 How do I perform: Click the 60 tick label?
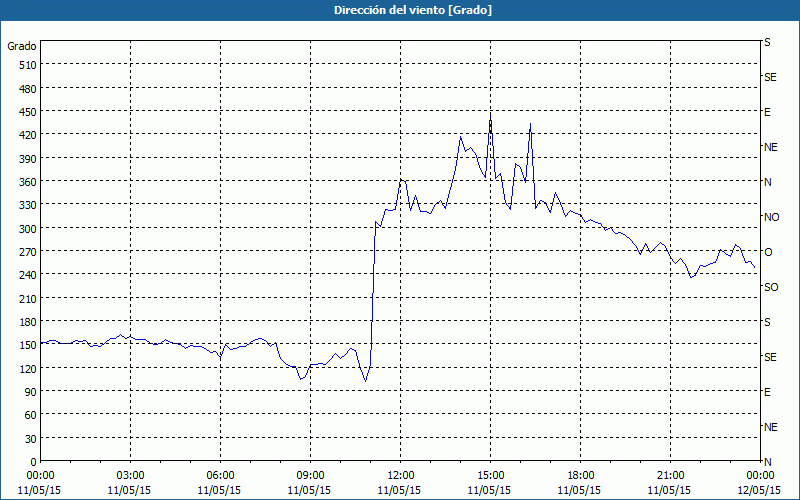tap(31, 415)
